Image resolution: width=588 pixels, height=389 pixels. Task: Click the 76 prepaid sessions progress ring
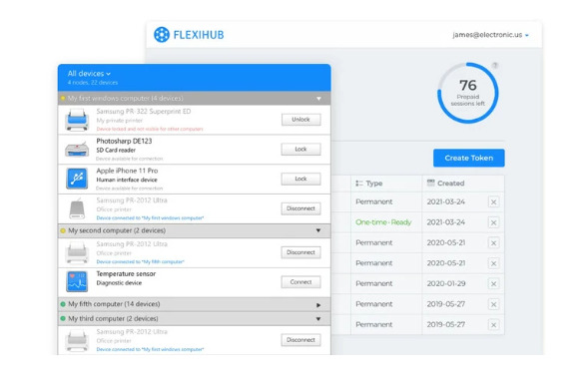click(467, 93)
